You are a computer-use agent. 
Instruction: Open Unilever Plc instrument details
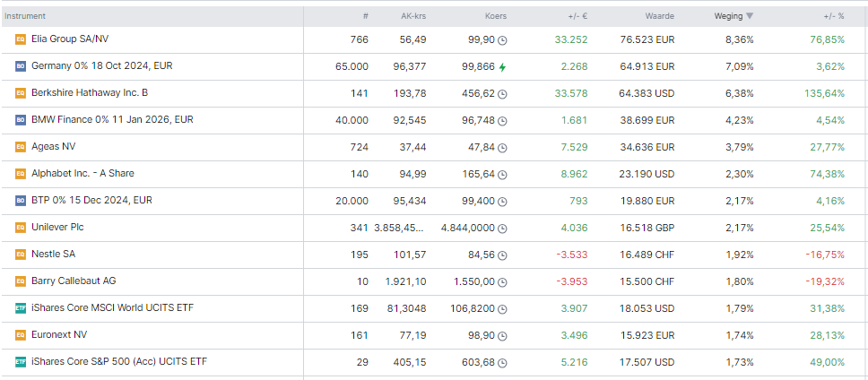pyautogui.click(x=57, y=227)
